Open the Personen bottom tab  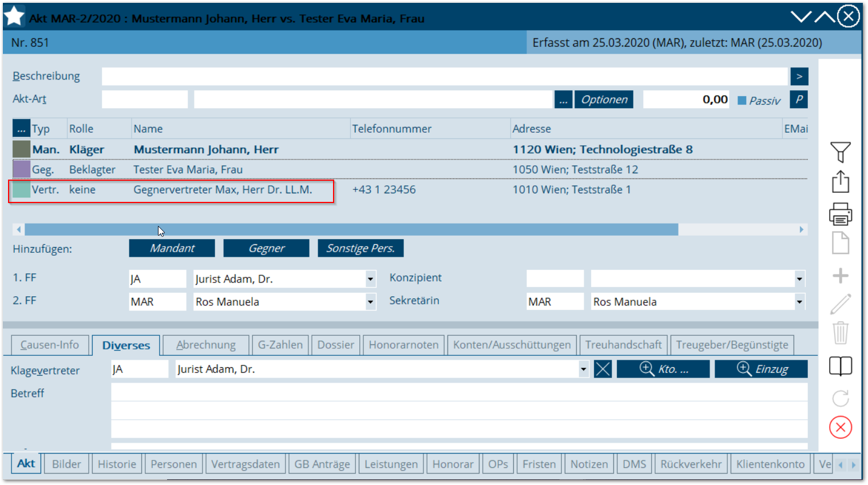[x=173, y=464]
